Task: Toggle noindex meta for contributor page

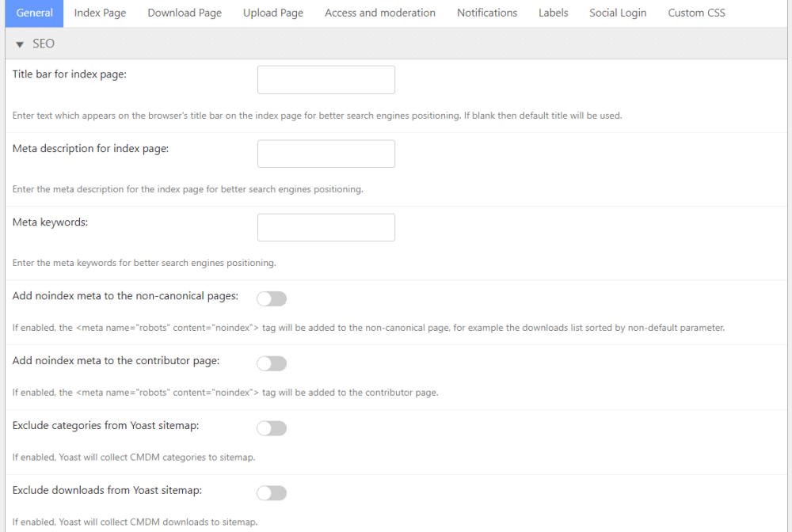Action: 272,363
